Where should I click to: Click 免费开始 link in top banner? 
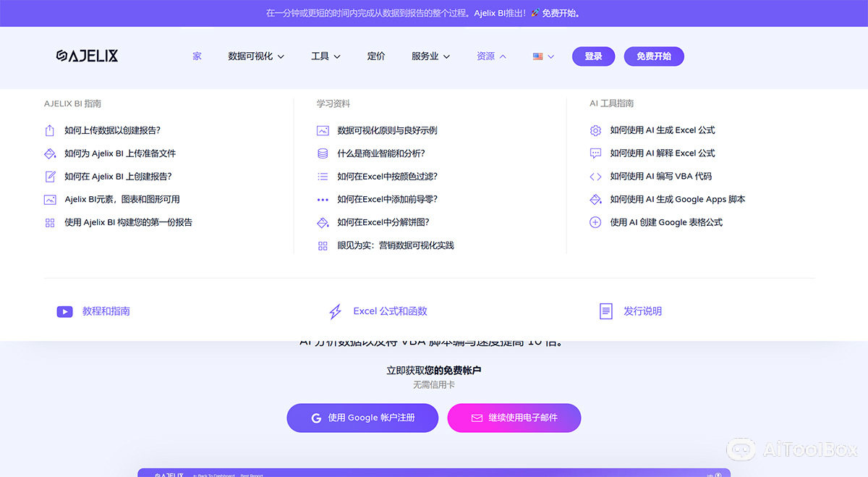coord(561,13)
